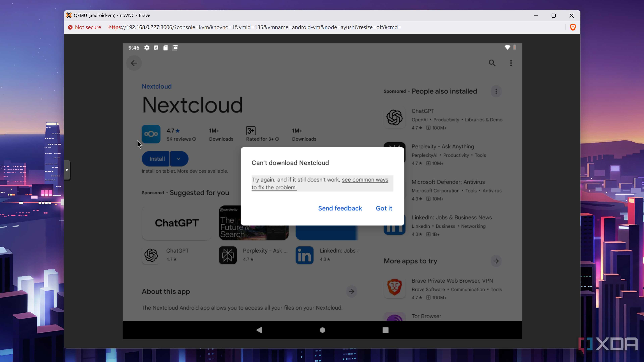The width and height of the screenshot is (644, 362).
Task: Click the Rated for 3+ info icon
Action: tap(277, 139)
